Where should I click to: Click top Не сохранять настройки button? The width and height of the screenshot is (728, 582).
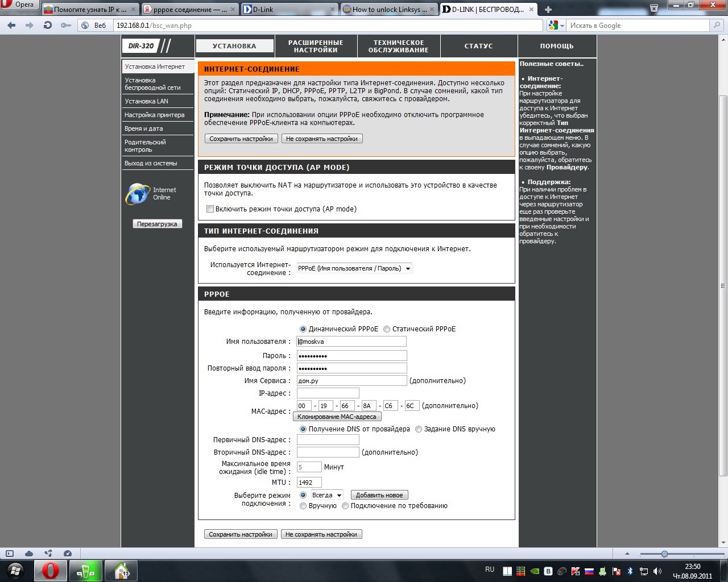[322, 139]
